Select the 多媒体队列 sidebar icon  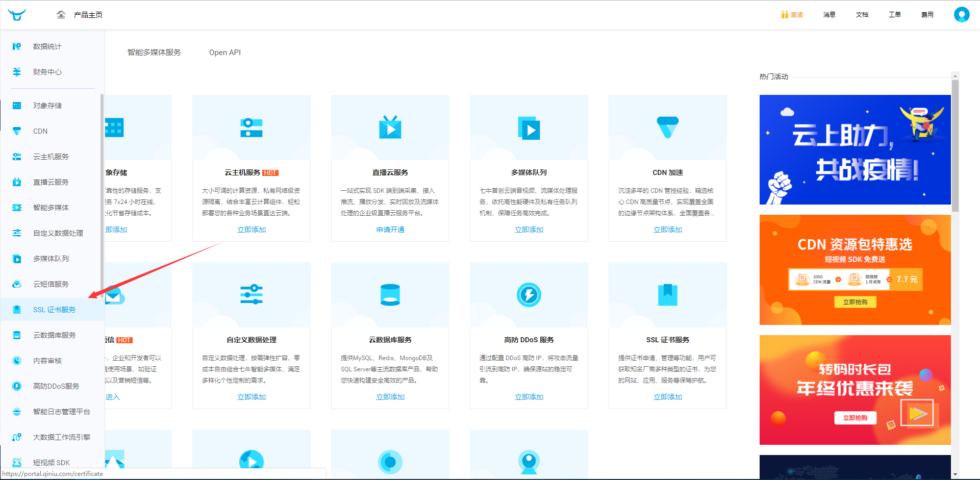click(x=17, y=259)
